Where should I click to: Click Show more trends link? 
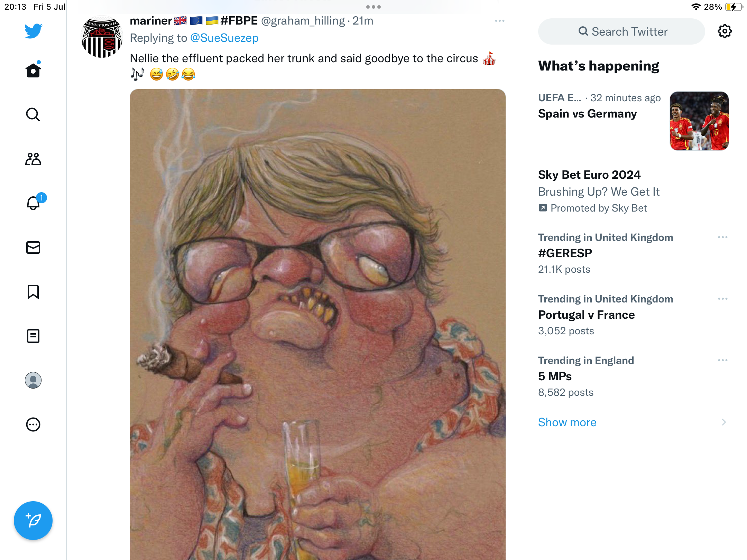pyautogui.click(x=567, y=422)
